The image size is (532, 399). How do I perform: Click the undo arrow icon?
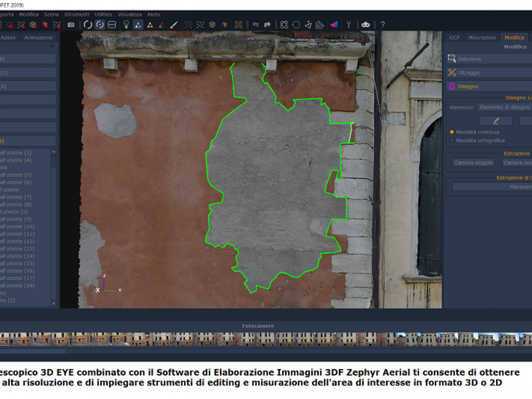pyautogui.click(x=255, y=24)
